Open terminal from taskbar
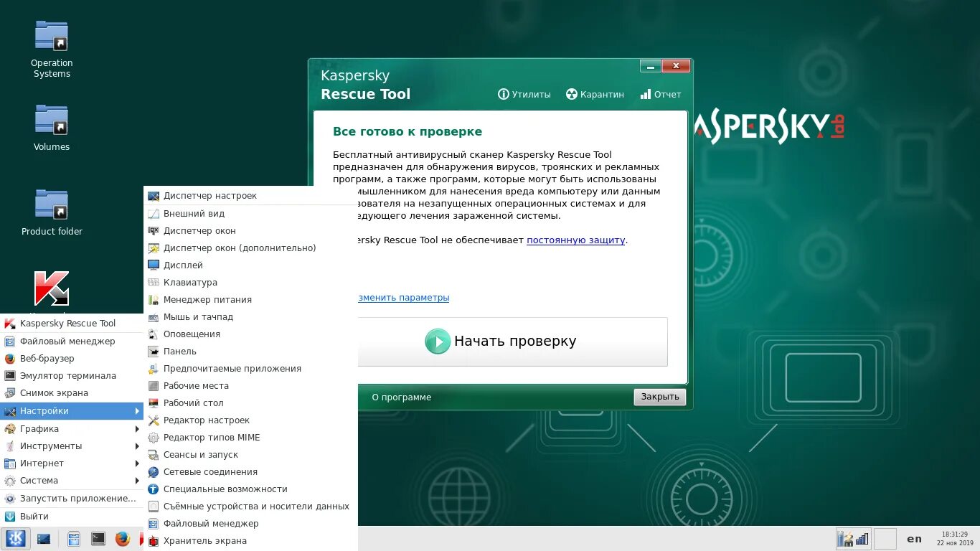This screenshot has height=551, width=980. click(x=98, y=539)
